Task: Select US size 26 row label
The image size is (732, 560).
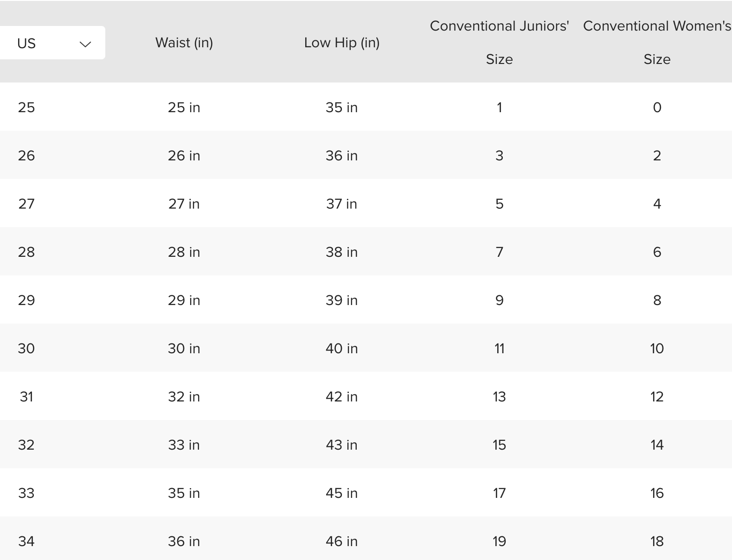Action: [26, 156]
